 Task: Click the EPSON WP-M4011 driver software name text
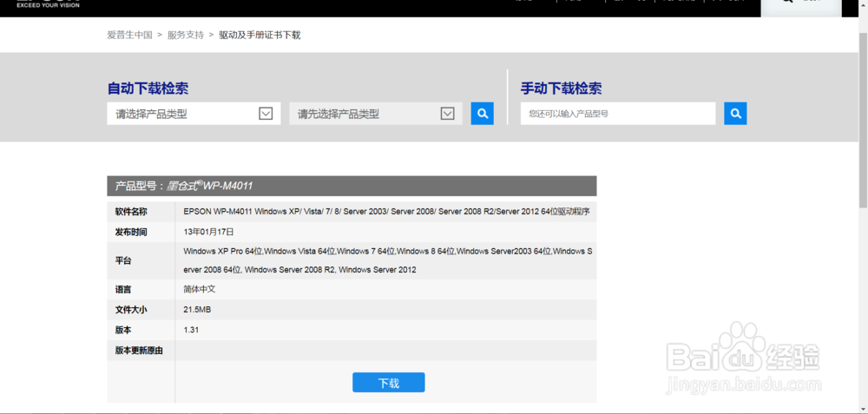(x=386, y=212)
